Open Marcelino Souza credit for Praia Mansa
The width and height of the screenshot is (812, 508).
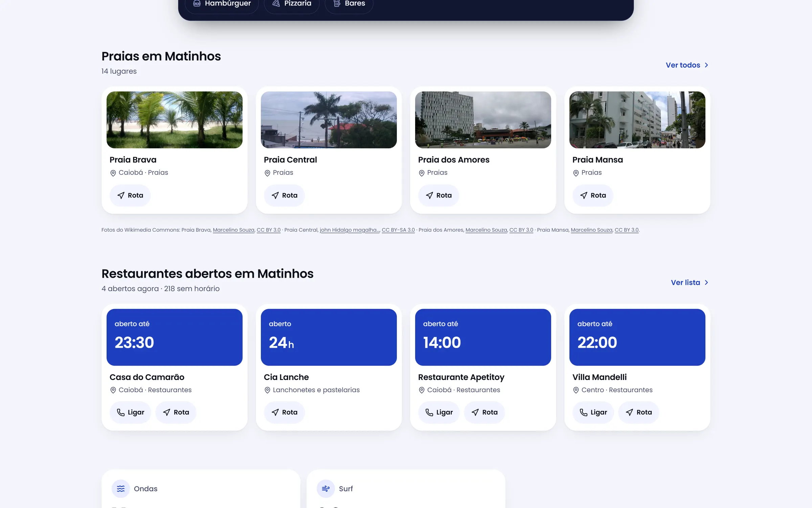coord(591,230)
